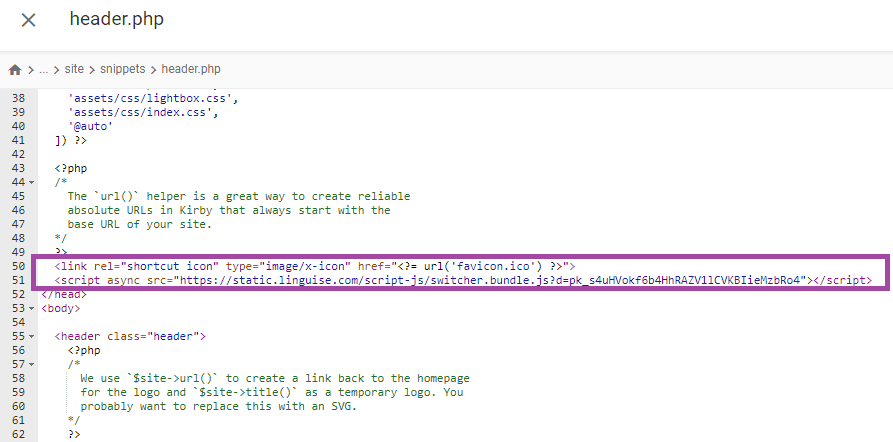Click the 'base URL of your site.' comment

(x=140, y=224)
